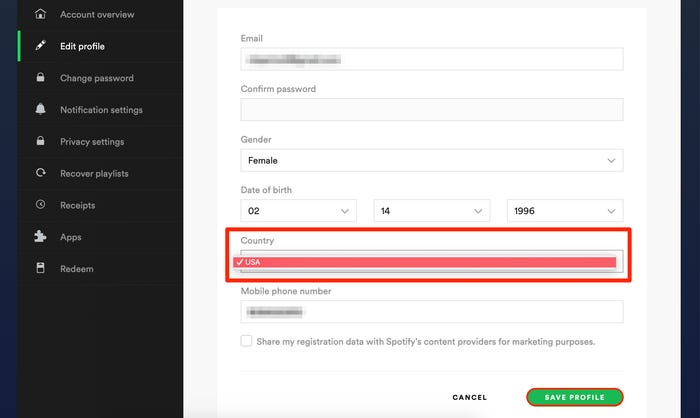Click the Notification settings bell icon
This screenshot has width=700, height=418.
(x=40, y=109)
